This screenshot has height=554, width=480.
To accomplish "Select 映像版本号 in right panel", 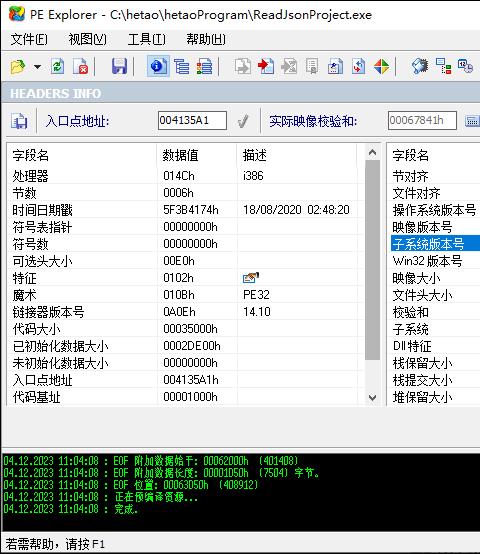I will [x=422, y=227].
